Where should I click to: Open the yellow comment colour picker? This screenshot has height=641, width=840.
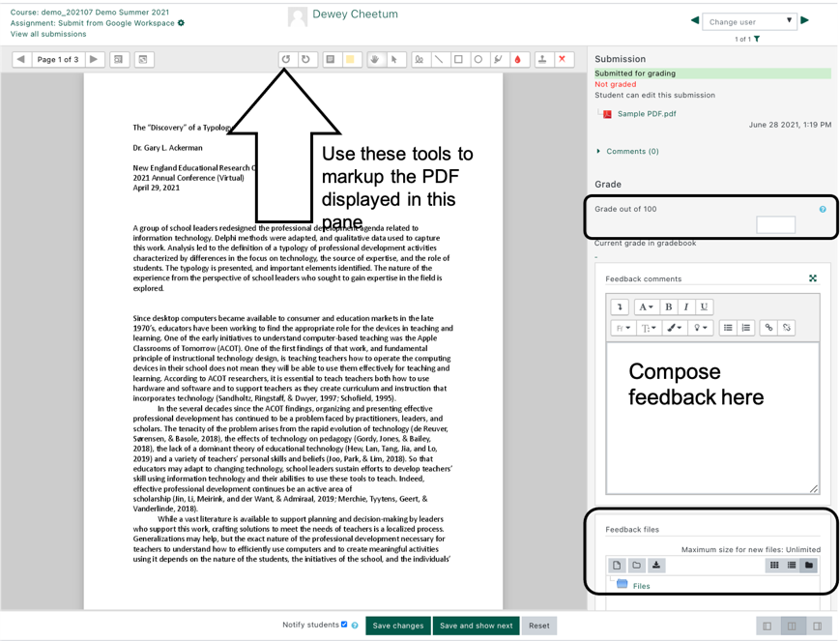point(352,59)
